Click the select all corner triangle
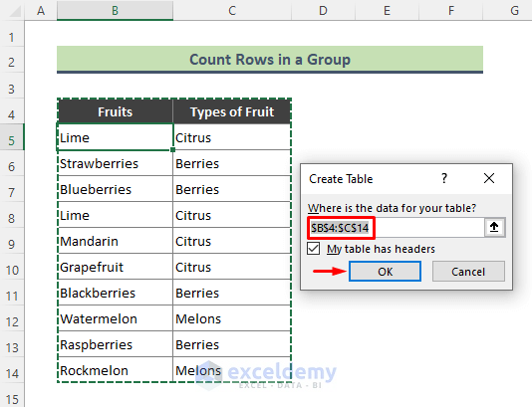This screenshot has height=407, width=532. click(x=15, y=11)
